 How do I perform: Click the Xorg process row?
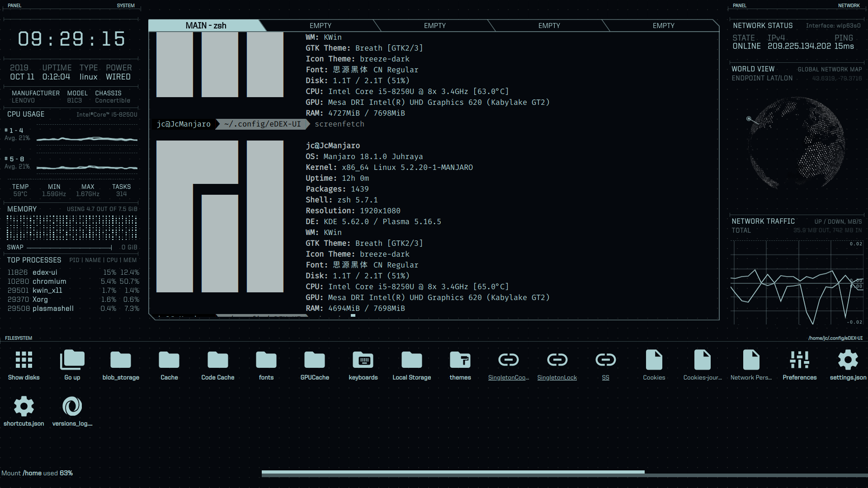pyautogui.click(x=73, y=300)
